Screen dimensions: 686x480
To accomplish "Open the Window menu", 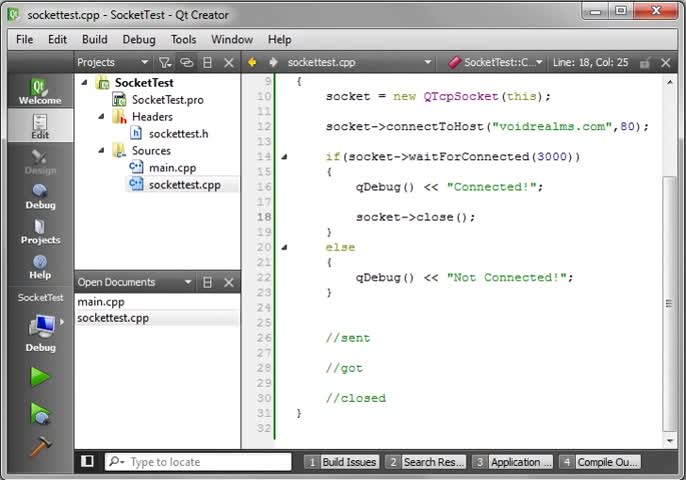I will (232, 39).
